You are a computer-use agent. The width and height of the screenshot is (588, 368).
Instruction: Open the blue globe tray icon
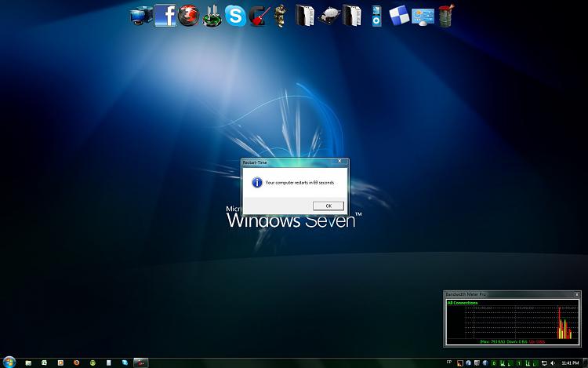click(468, 363)
